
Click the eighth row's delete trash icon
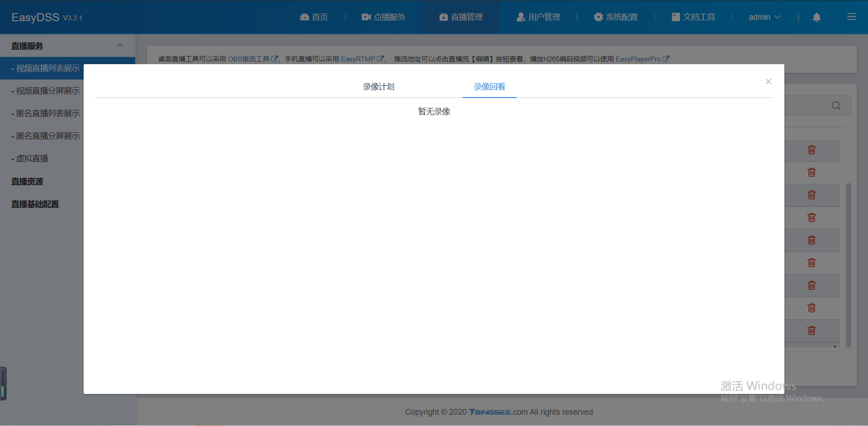point(811,308)
